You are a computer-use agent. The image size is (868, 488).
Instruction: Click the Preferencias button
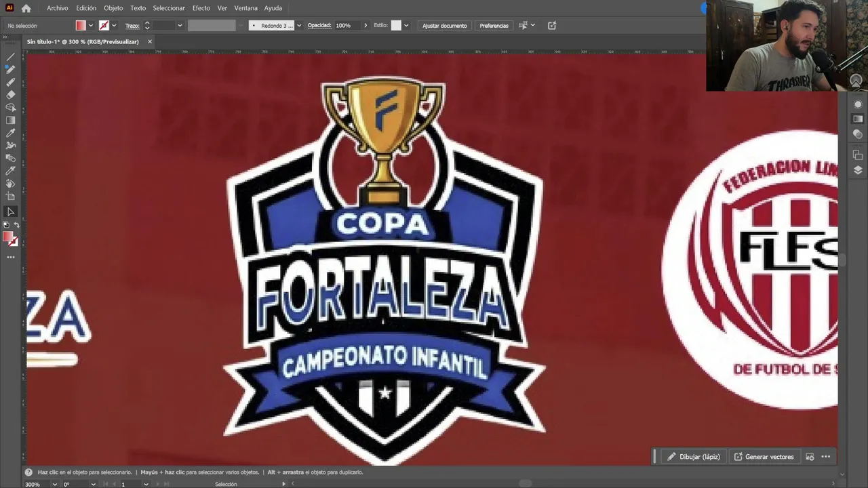[494, 26]
